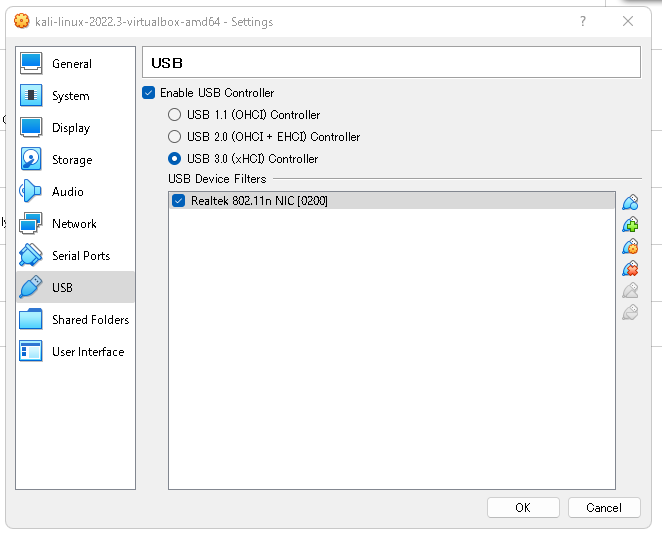This screenshot has height=536, width=662.
Task: Add a new empty USB filter
Action: pyautogui.click(x=630, y=203)
